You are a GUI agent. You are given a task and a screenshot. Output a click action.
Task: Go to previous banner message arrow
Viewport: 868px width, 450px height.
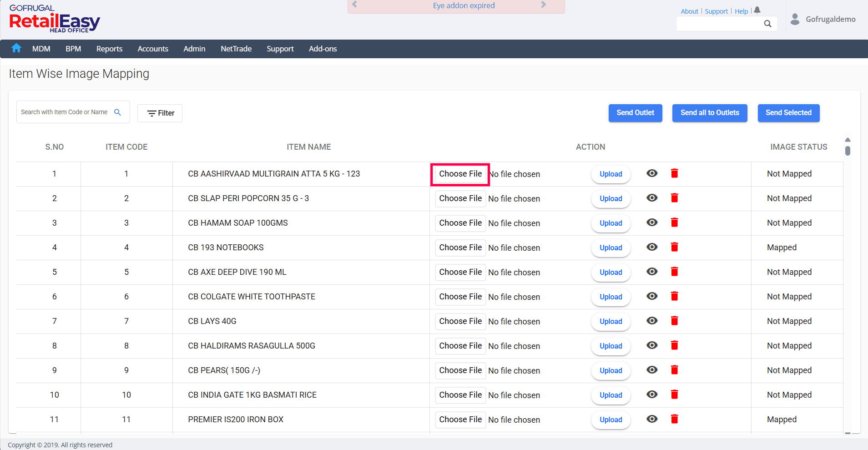[x=354, y=5]
